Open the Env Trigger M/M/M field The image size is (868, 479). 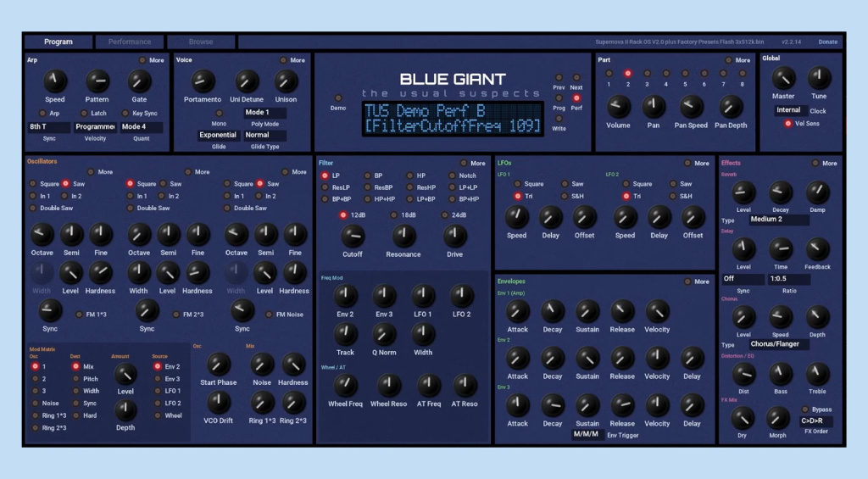[x=587, y=435]
